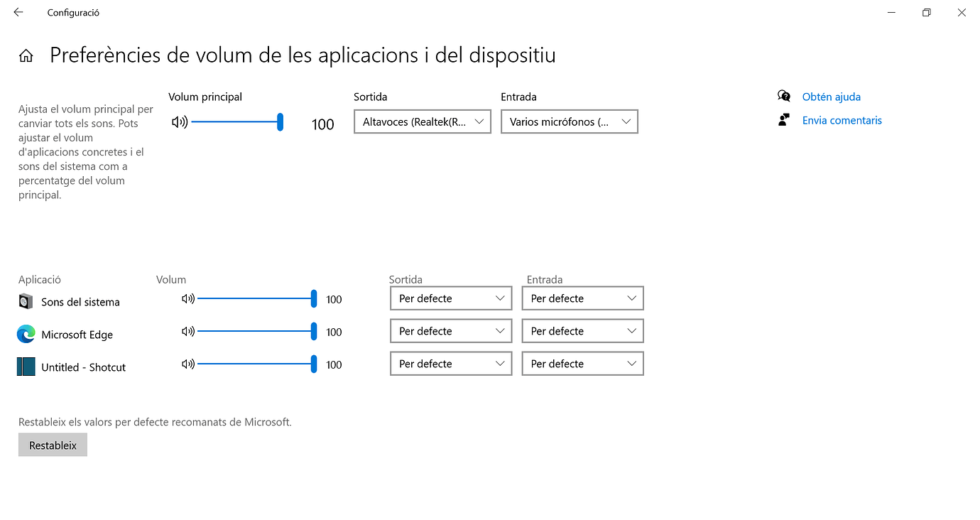
Task: Click the Restableix button
Action: pyautogui.click(x=53, y=445)
